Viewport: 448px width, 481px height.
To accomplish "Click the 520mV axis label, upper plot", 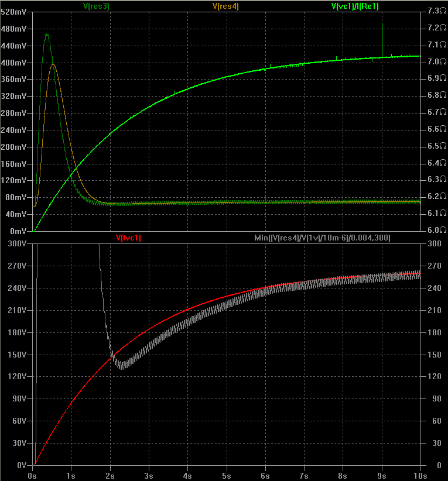I will coord(13,12).
